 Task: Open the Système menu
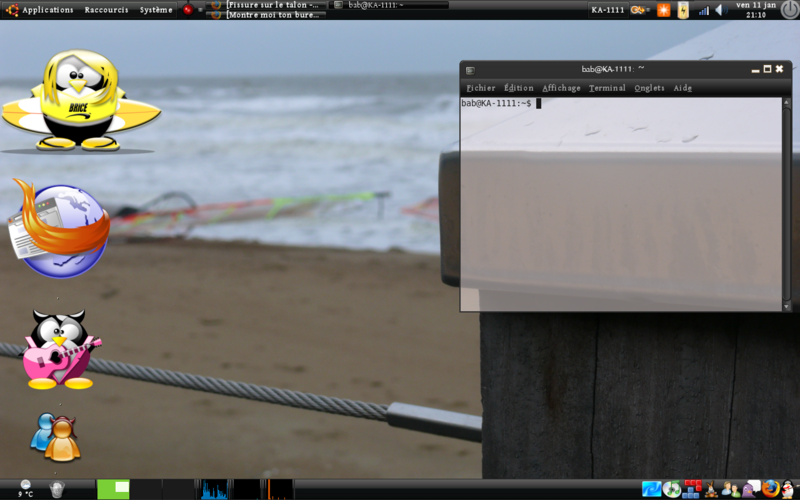155,10
